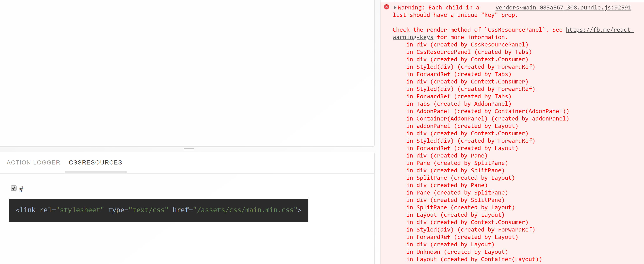Image resolution: width=644 pixels, height=264 pixels.
Task: Select the CSSRESOURCES tab
Action: 96,163
